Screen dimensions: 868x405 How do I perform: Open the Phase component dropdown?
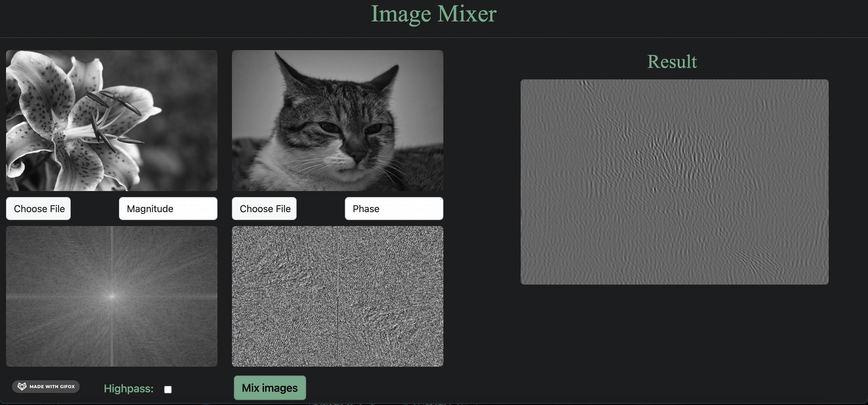(x=394, y=209)
